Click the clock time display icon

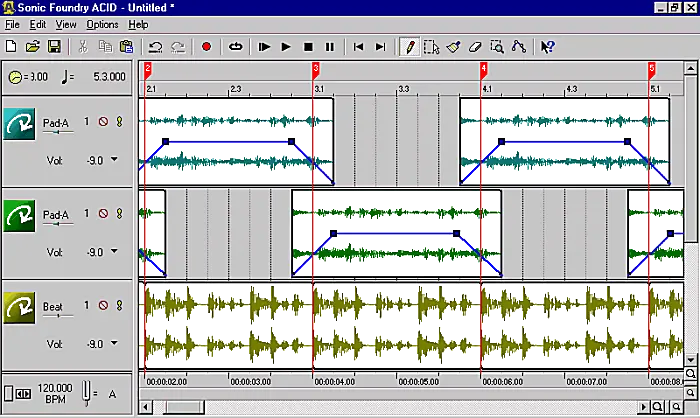[x=15, y=77]
